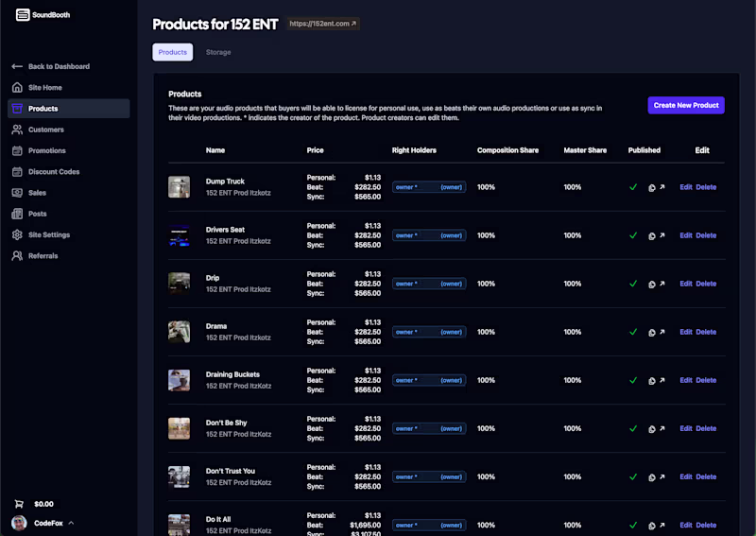Open Drip external arrow icon
The image size is (756, 536).
click(x=662, y=284)
